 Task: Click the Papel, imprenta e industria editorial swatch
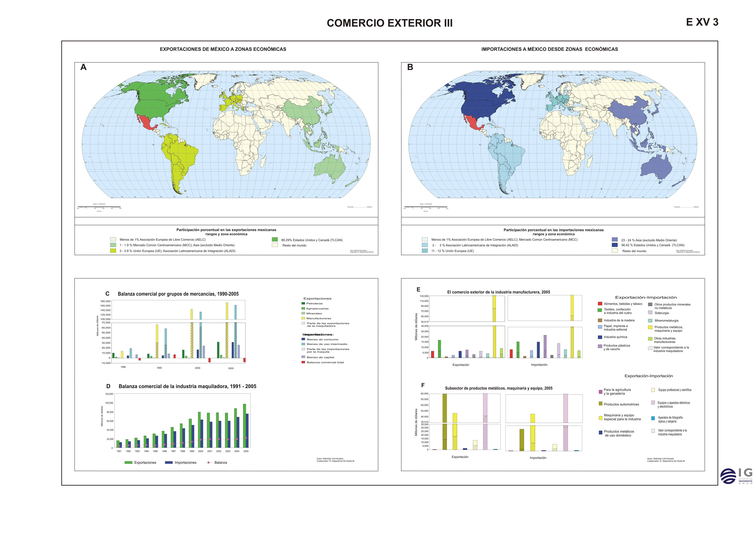600,327
